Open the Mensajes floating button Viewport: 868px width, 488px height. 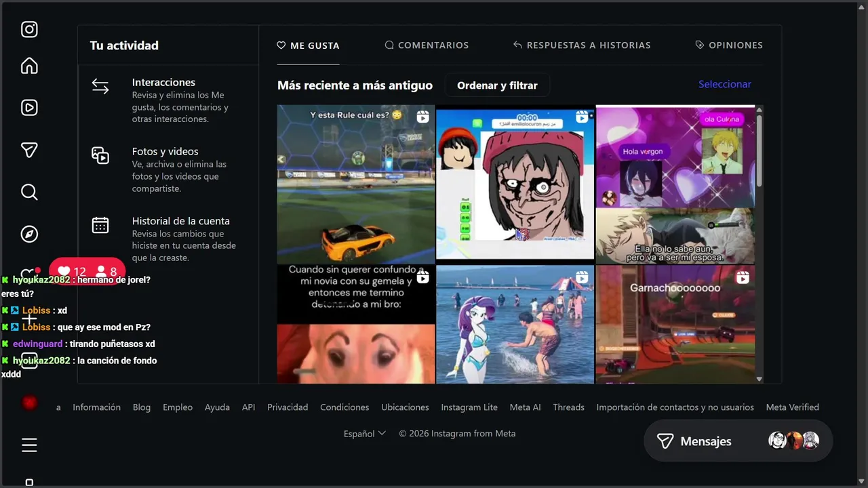pyautogui.click(x=738, y=441)
